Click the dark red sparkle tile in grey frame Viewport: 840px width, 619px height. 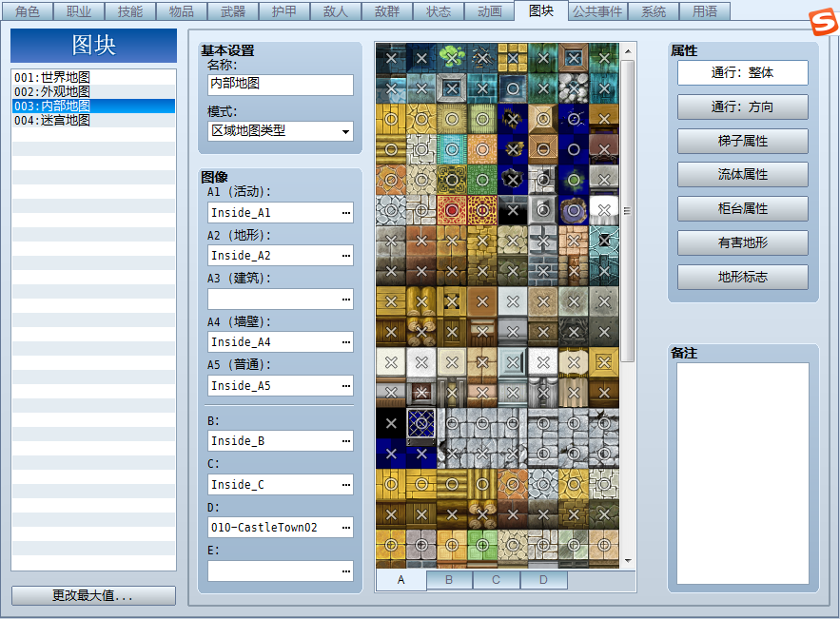[x=421, y=393]
